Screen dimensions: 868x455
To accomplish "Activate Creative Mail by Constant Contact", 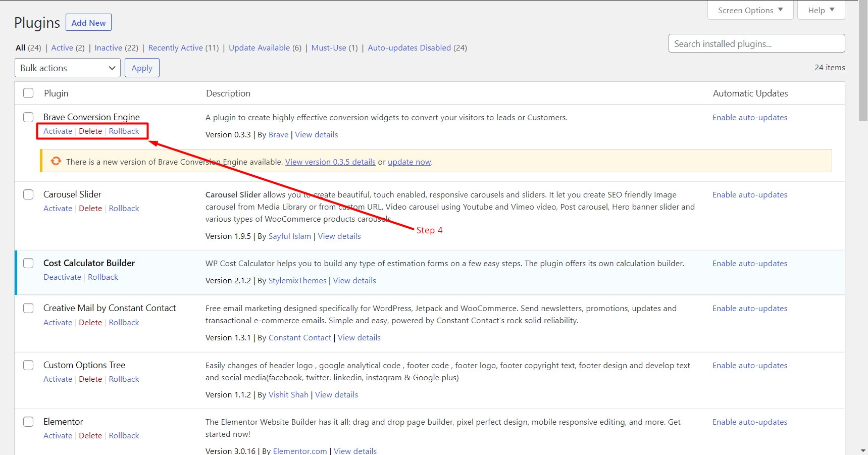I will (58, 322).
